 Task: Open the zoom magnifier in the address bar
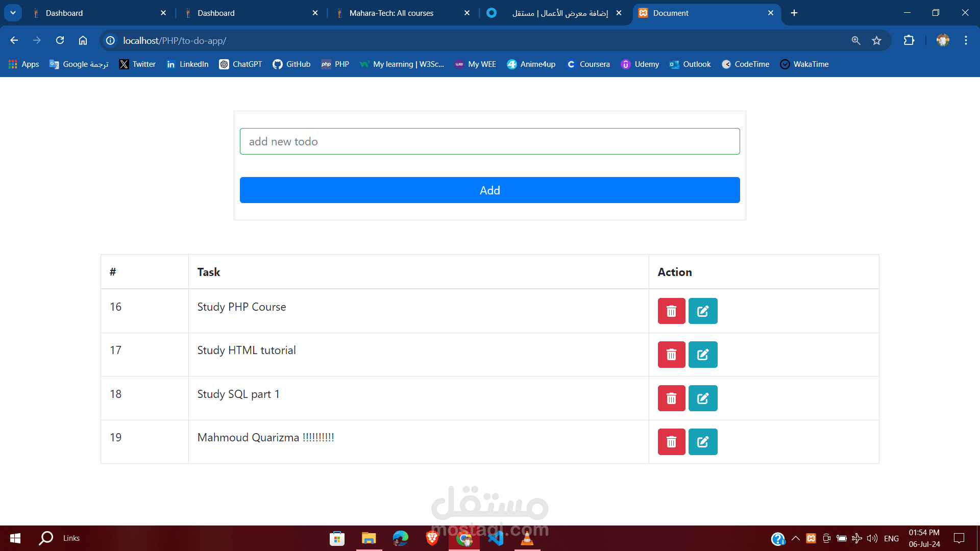[x=856, y=41]
